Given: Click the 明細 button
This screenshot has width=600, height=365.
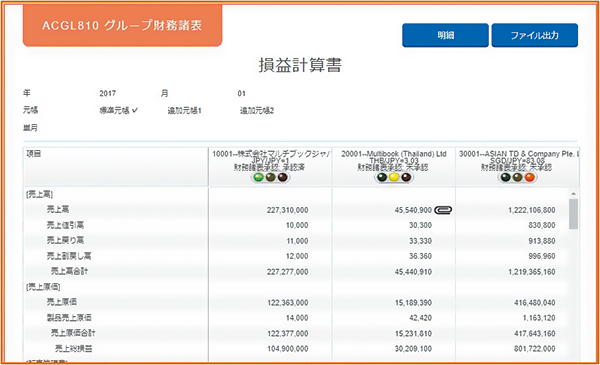Looking at the screenshot, I should pos(445,35).
